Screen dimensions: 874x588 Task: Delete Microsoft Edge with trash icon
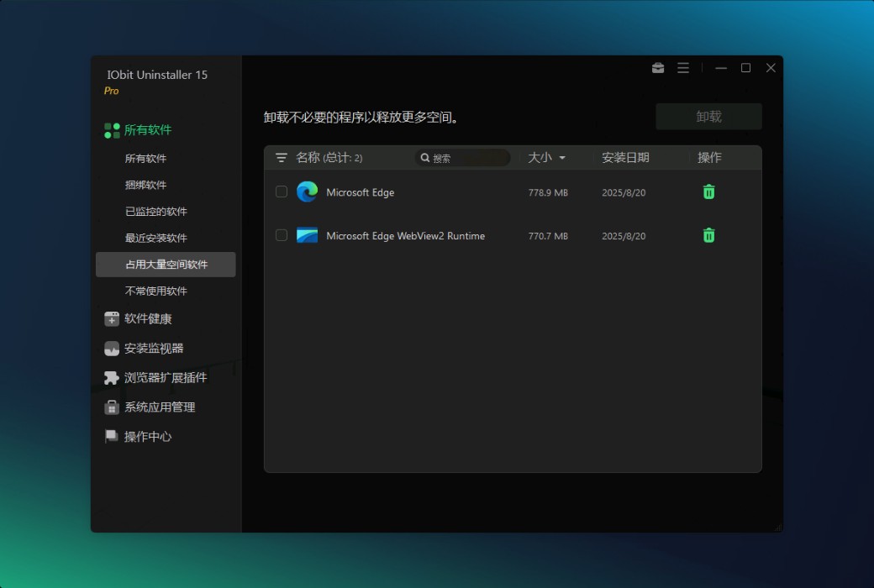click(708, 192)
